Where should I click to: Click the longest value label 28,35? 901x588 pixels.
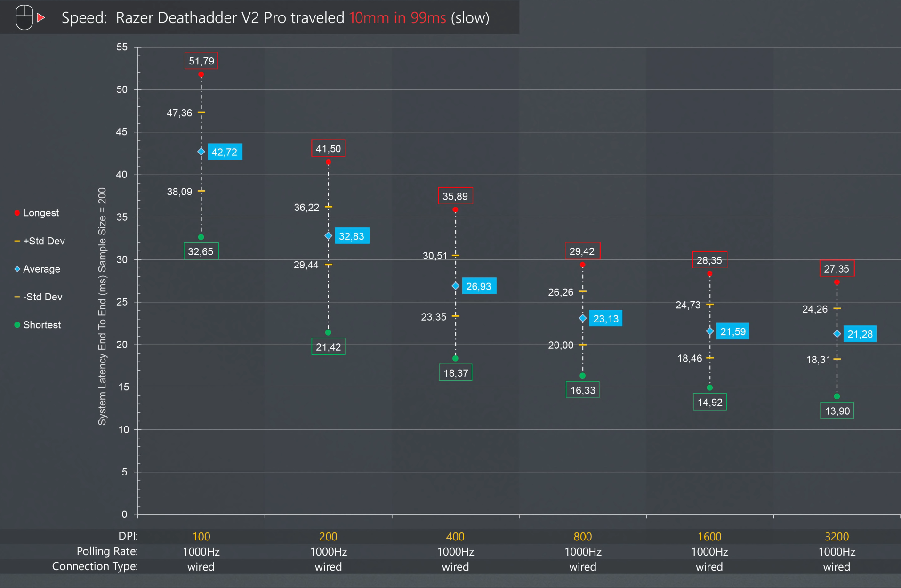click(x=709, y=260)
